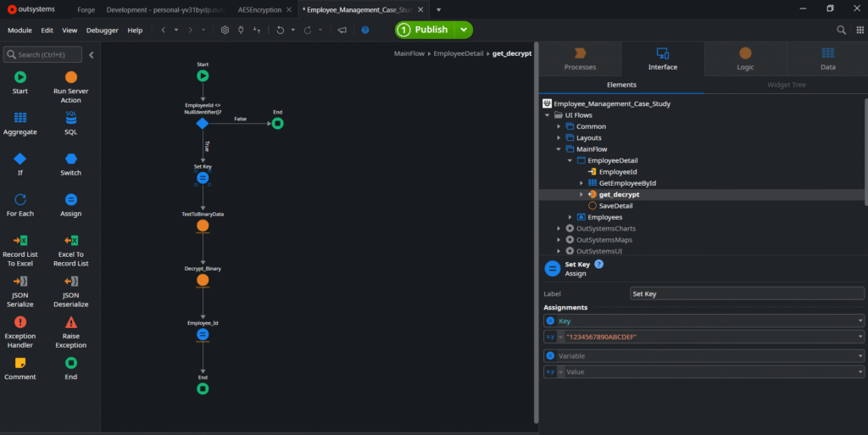Open the undo history dropdown arrow
Image resolution: width=868 pixels, height=435 pixels.
click(x=292, y=30)
